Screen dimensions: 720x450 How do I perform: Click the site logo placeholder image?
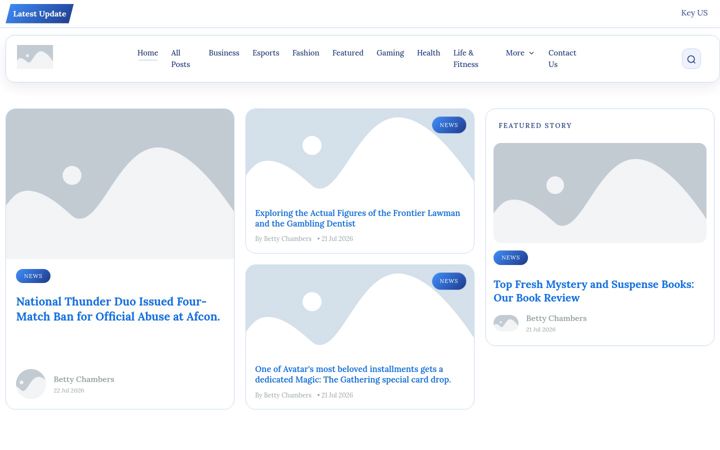coord(35,57)
